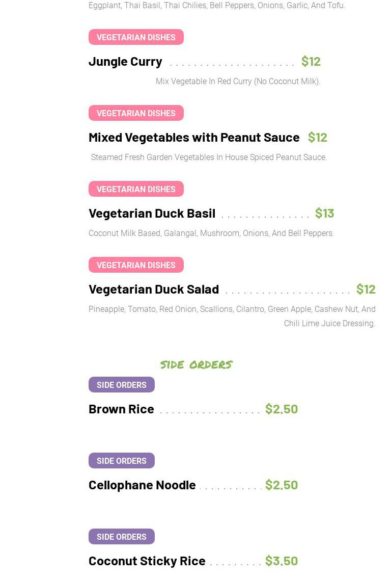Open the Vegetarian Duck Salad item
The width and height of the screenshot is (392, 578).
click(x=154, y=289)
